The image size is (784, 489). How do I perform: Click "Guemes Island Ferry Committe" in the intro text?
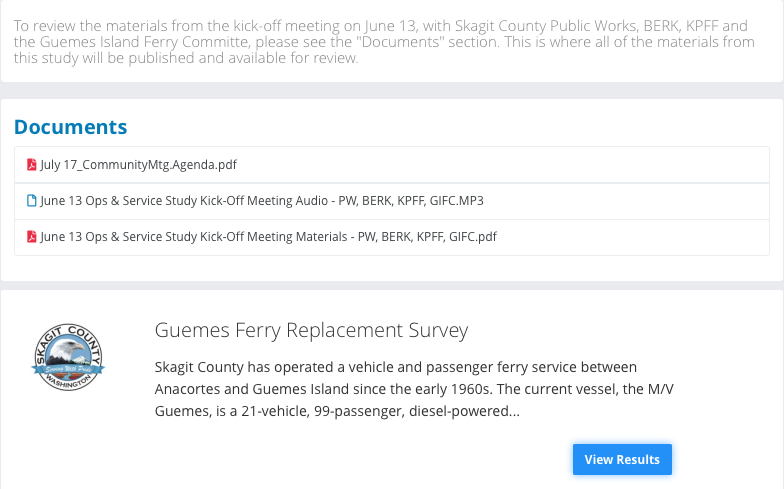(x=143, y=41)
